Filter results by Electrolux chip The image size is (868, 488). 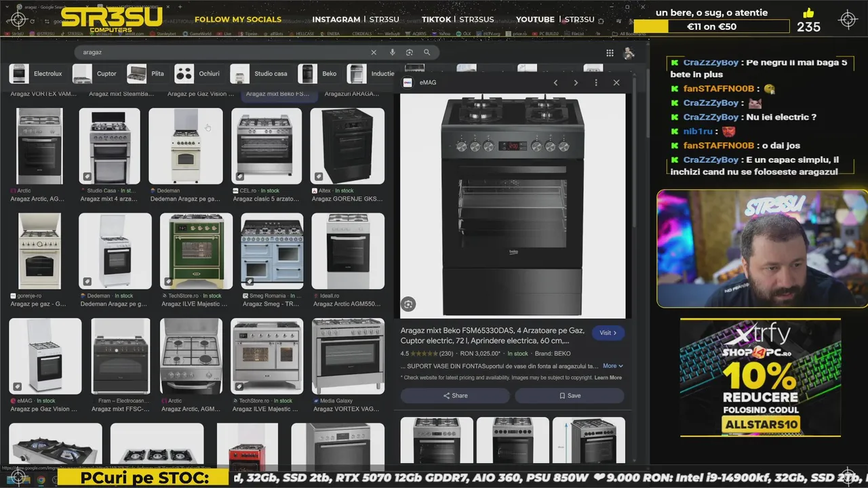coord(38,74)
